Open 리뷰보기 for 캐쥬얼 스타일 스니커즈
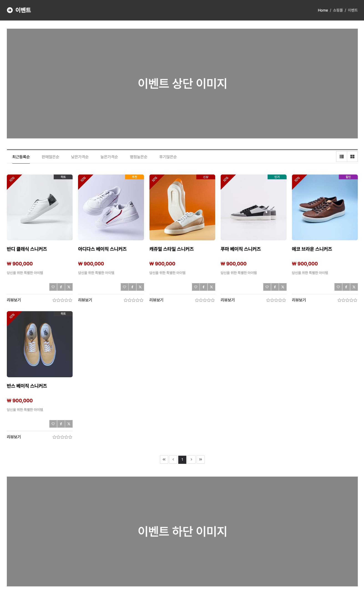 (x=156, y=300)
